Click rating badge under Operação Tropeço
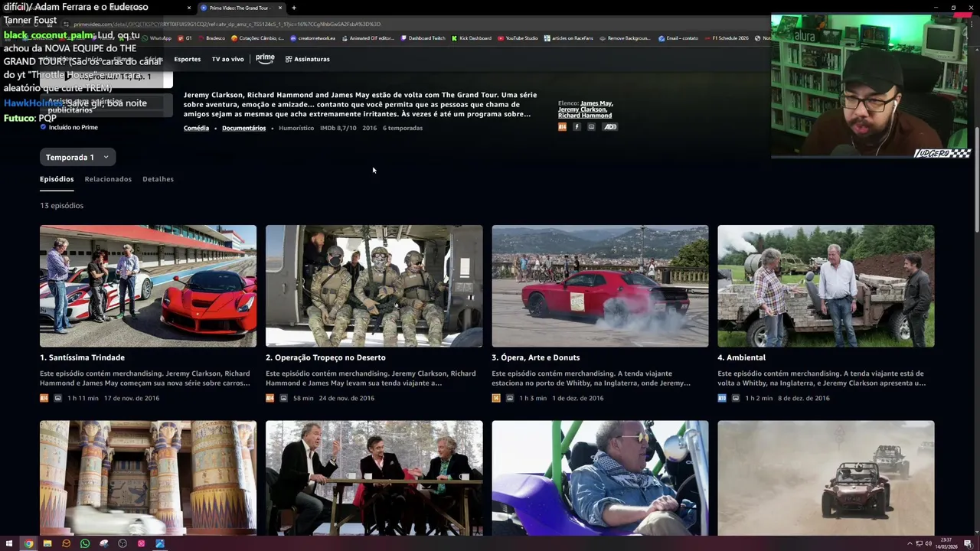The width and height of the screenshot is (980, 551). point(269,398)
